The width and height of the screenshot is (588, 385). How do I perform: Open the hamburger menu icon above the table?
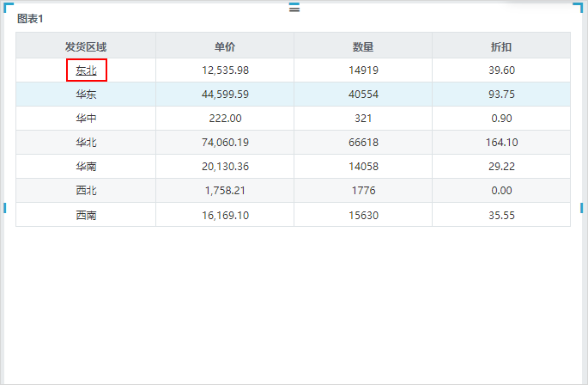[x=294, y=8]
